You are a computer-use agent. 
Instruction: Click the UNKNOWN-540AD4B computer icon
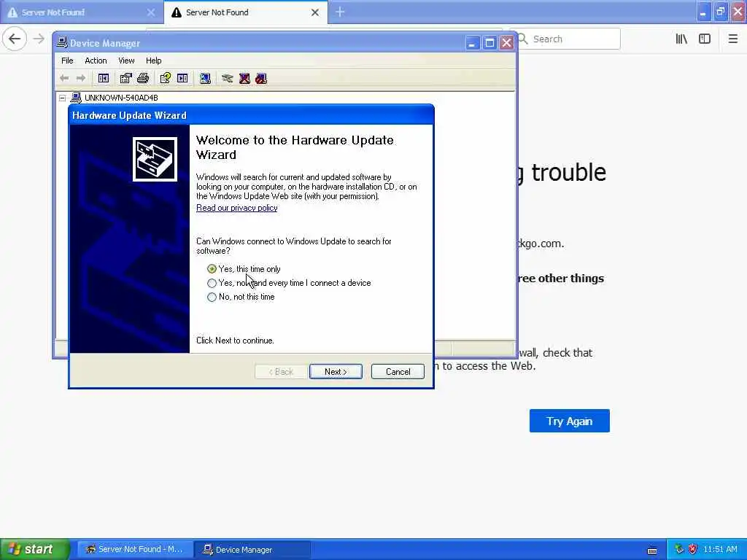pyautogui.click(x=76, y=98)
